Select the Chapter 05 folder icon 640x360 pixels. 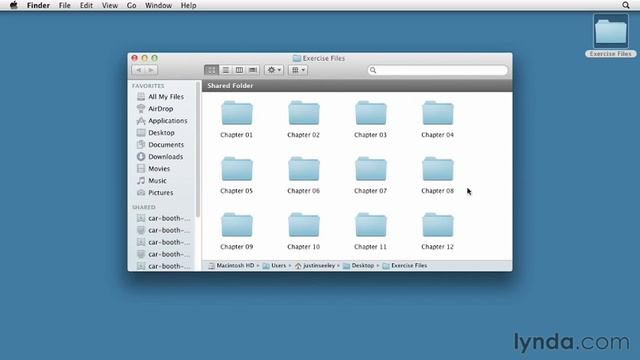[237, 169]
